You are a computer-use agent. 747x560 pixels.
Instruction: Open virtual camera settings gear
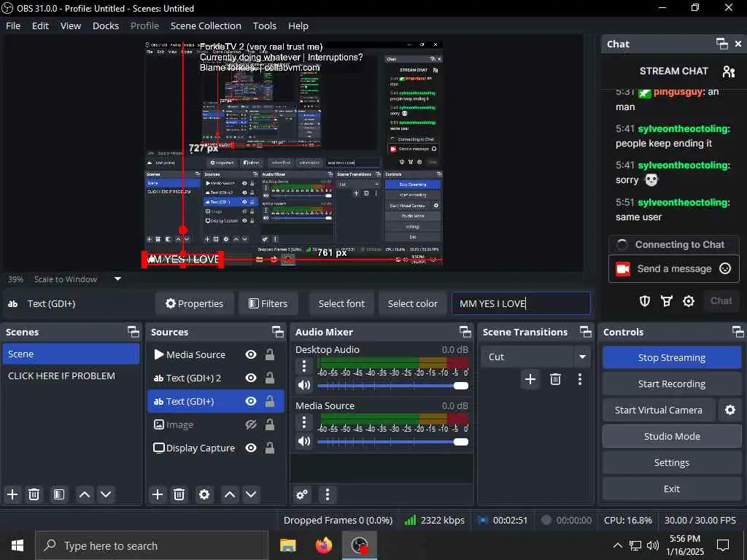pos(729,410)
